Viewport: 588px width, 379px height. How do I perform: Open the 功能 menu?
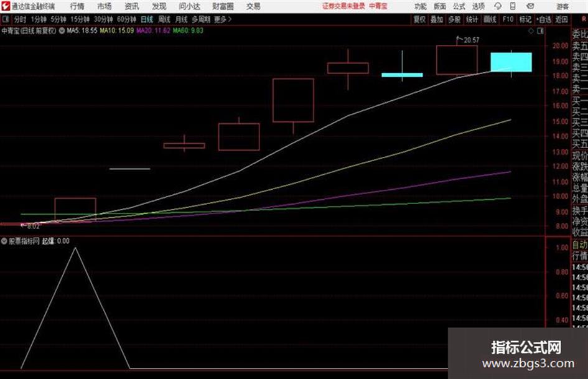coord(421,6)
